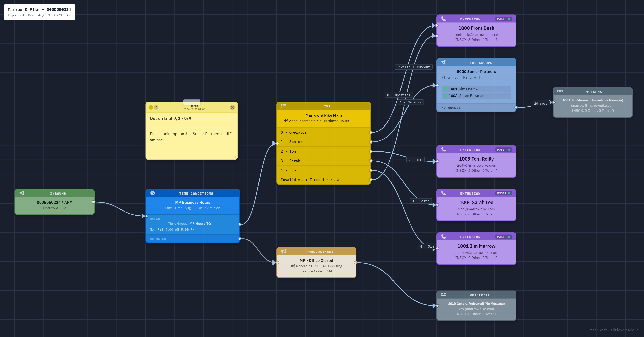Click the IVR list icon in header
Image resolution: width=644 pixels, height=337 pixels.
pos(284,106)
